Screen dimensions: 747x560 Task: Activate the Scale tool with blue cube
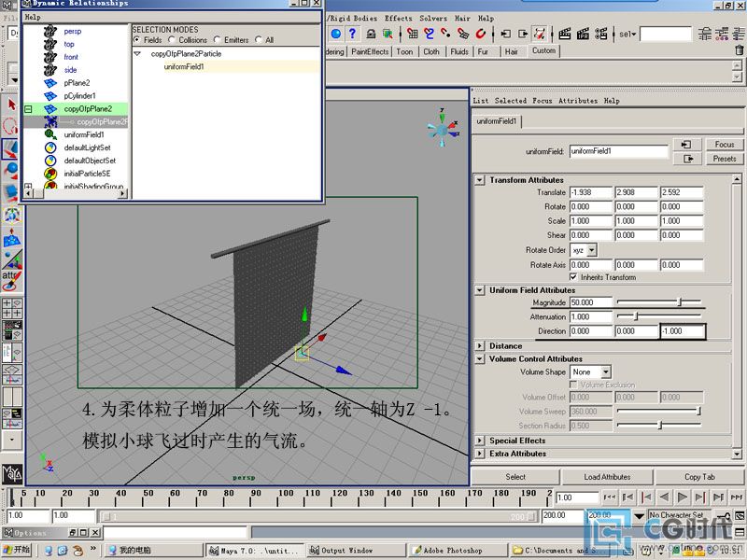coord(11,192)
